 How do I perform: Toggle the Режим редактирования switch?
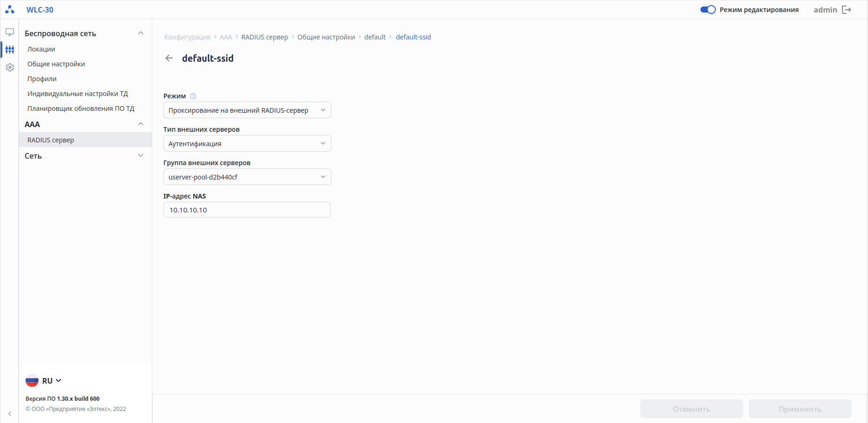click(708, 10)
